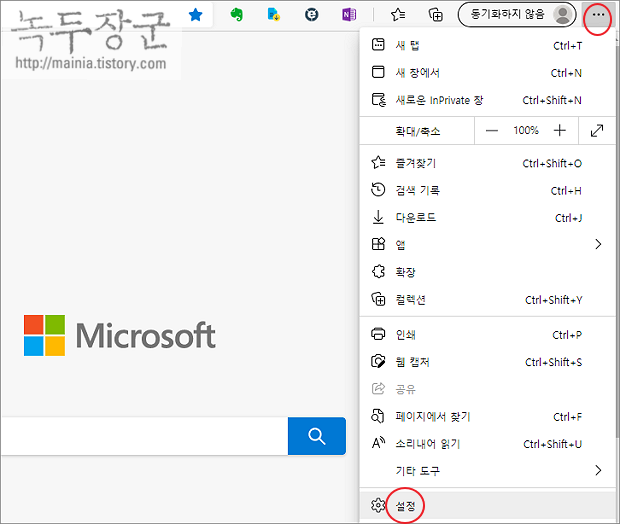Open 다운로드 menu item
620x524 pixels.
(487, 218)
